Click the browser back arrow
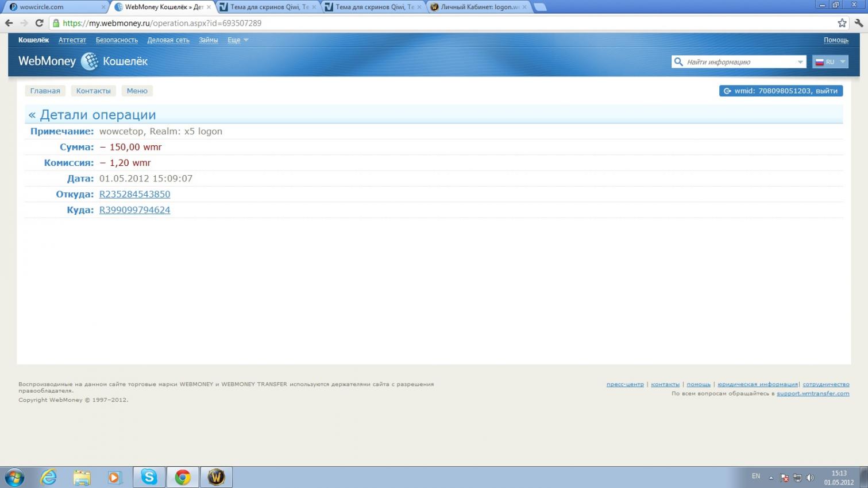Viewport: 868px width, 488px height. pyautogui.click(x=9, y=23)
